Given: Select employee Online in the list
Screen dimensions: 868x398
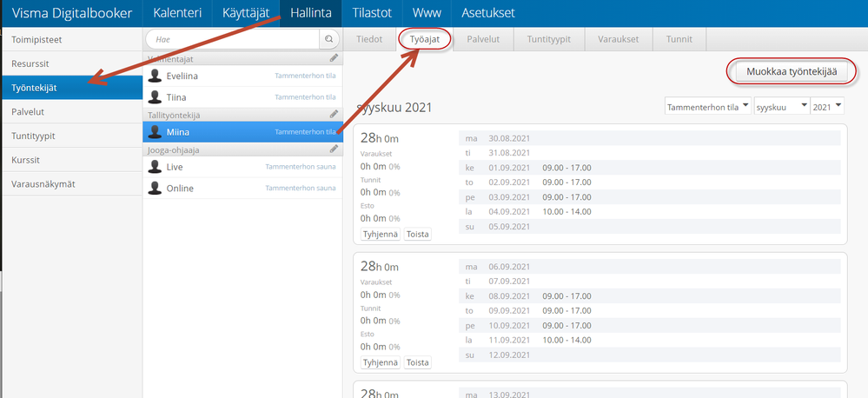Looking at the screenshot, I should (x=242, y=189).
